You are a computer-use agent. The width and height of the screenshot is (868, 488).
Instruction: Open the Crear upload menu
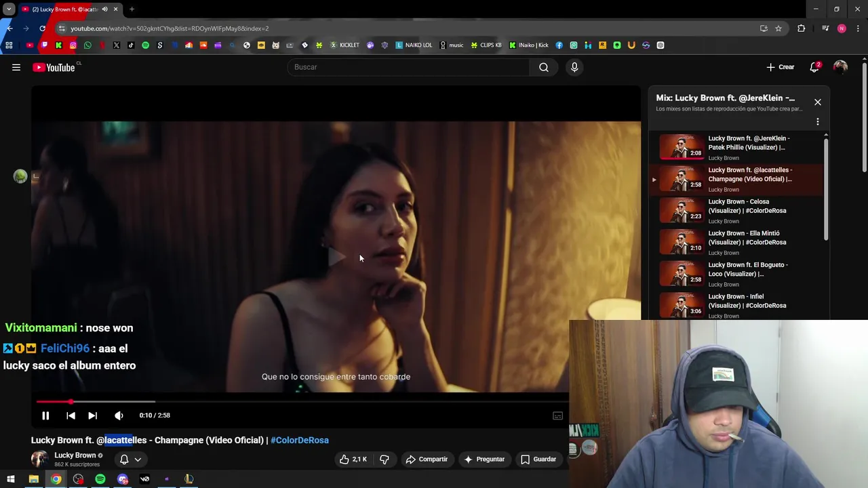point(781,67)
